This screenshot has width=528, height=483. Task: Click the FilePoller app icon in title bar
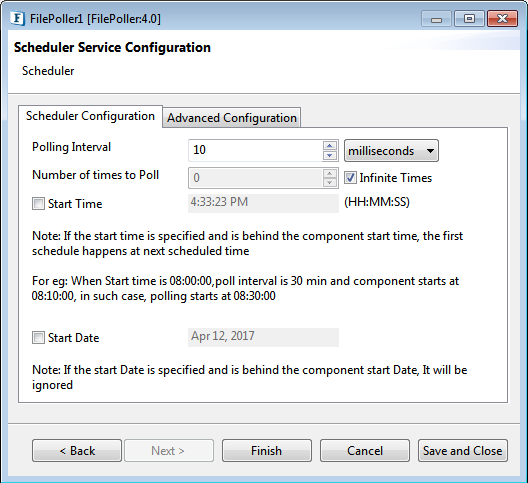(18, 19)
